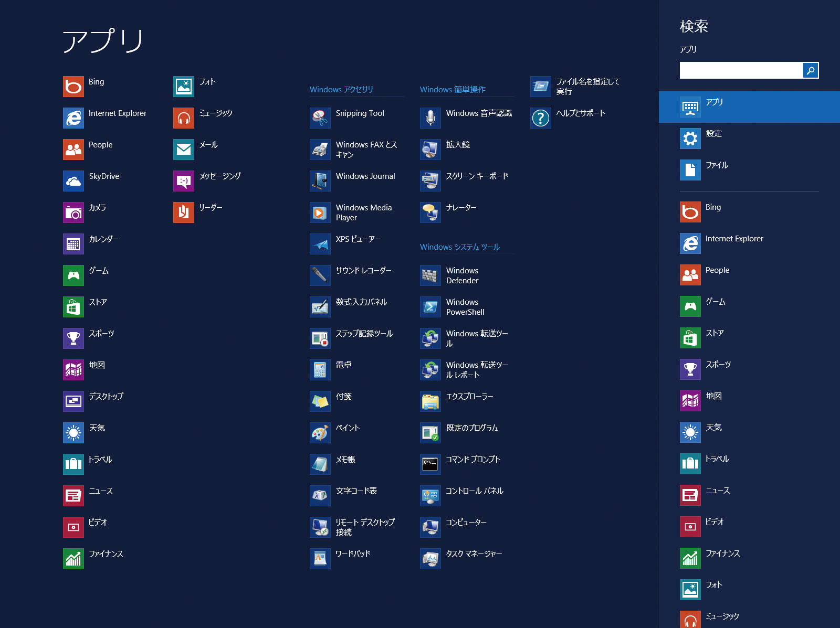The height and width of the screenshot is (628, 840).
Task: Click the search magnifier button
Action: pyautogui.click(x=811, y=70)
